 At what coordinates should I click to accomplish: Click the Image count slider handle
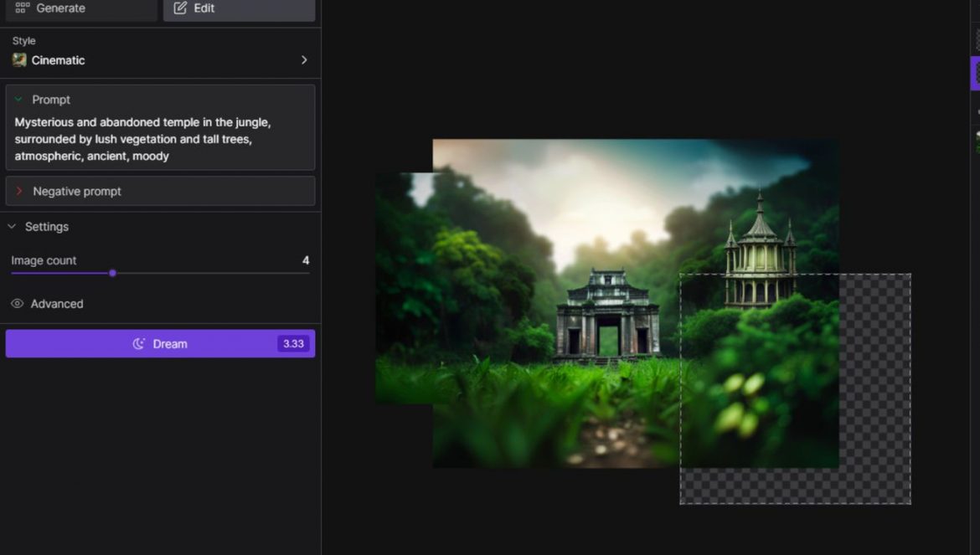[x=112, y=273]
